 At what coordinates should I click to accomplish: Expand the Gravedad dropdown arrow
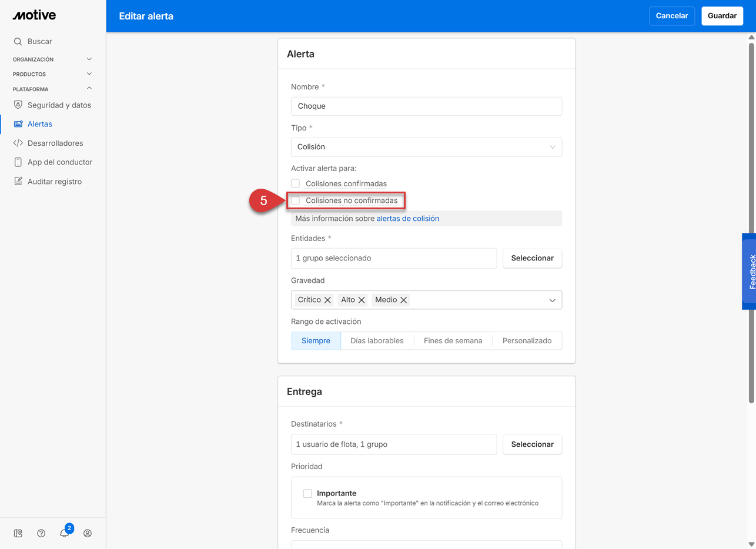coord(552,300)
